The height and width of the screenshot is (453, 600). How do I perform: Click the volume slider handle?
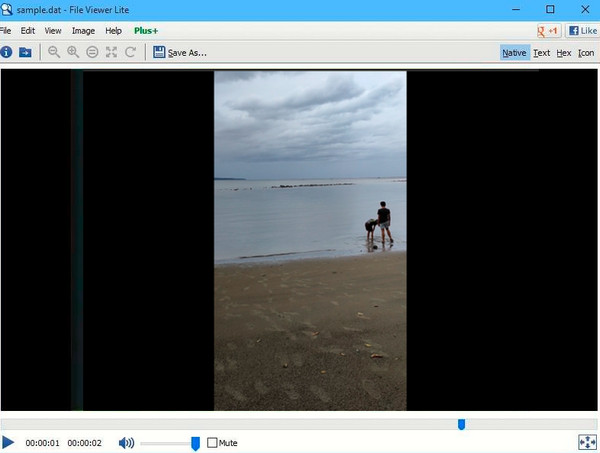[196, 443]
